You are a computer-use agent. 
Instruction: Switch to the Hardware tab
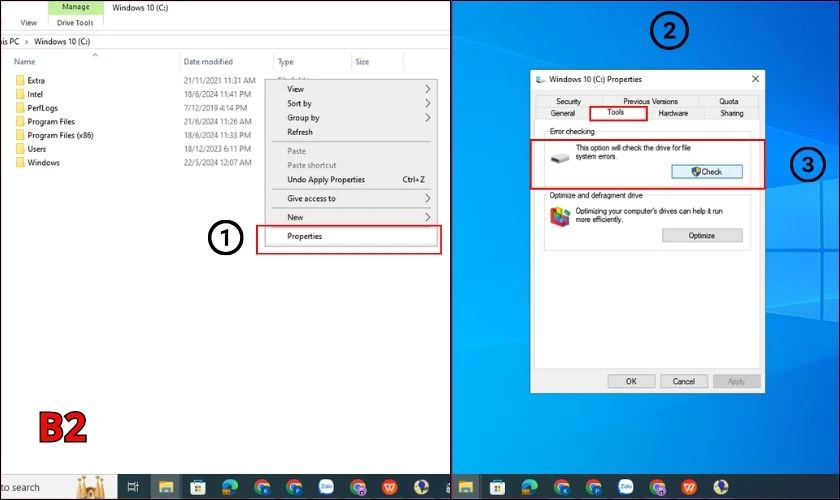(x=673, y=113)
